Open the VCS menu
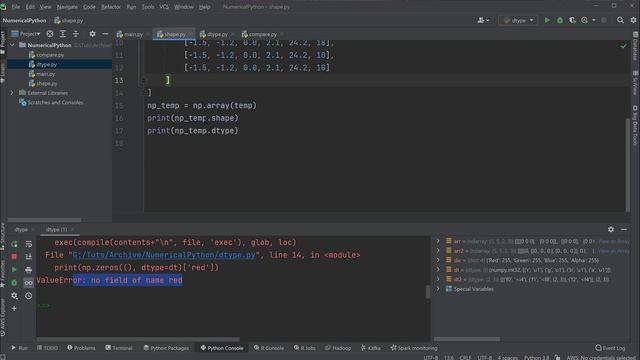640x360 pixels. pyautogui.click(x=164, y=7)
